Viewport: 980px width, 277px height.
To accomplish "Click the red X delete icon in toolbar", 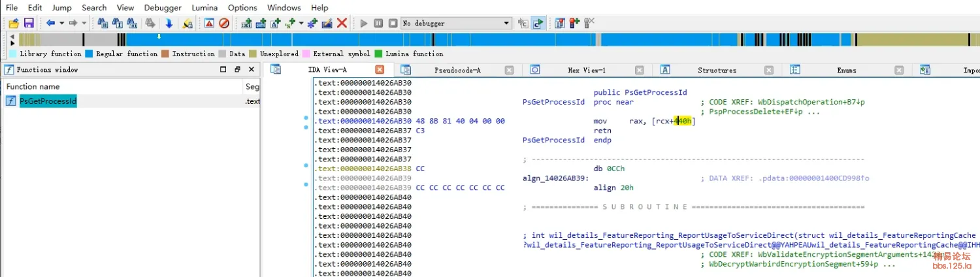I will pos(342,24).
